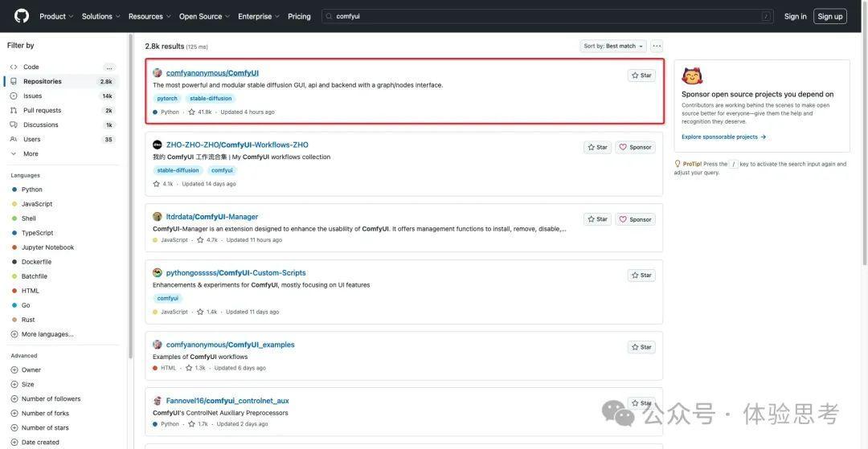This screenshot has height=449, width=868.
Task: Click Sign in
Action: pyautogui.click(x=795, y=17)
